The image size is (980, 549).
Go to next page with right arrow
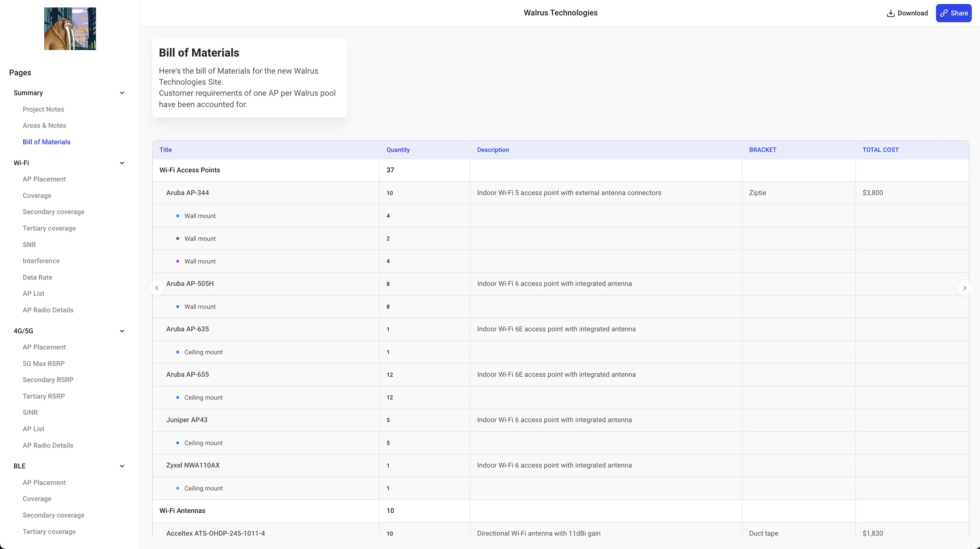[x=964, y=288]
